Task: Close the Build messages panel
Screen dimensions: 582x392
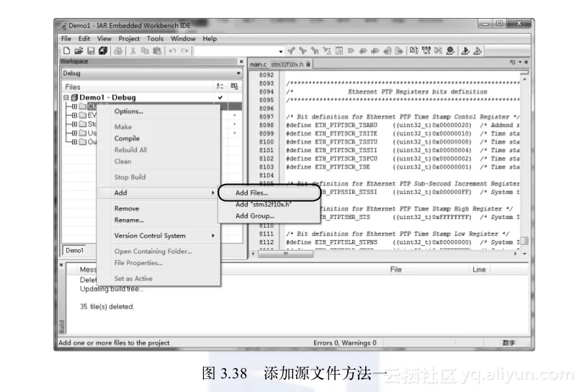Action: click(61, 265)
